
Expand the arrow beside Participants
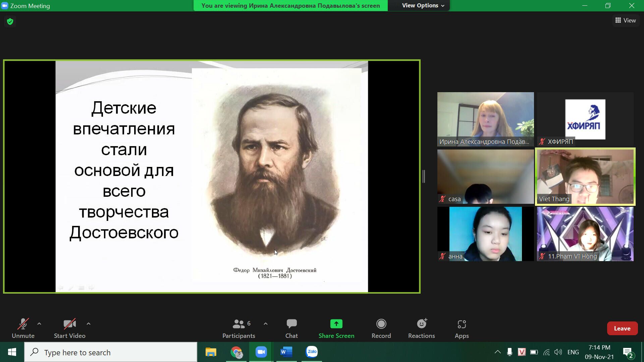[x=266, y=324]
